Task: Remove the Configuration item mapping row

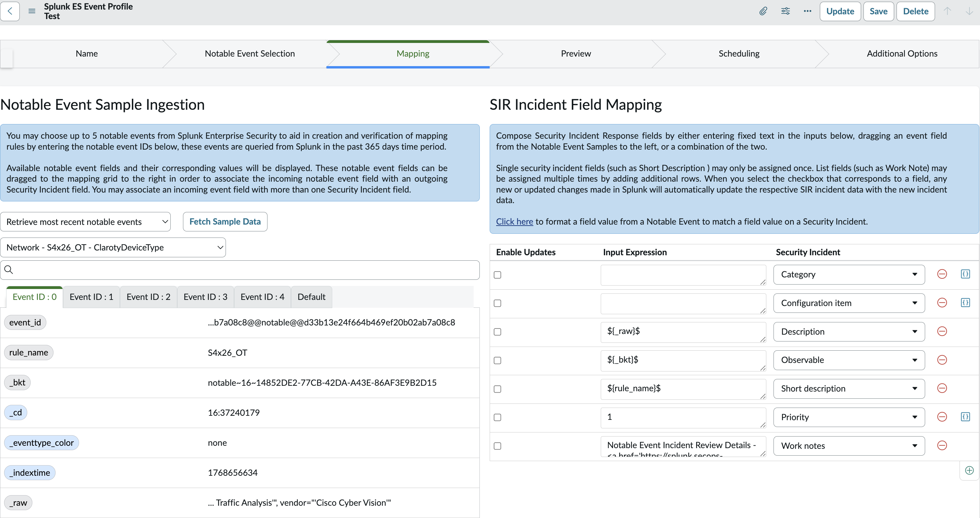Action: [942, 303]
